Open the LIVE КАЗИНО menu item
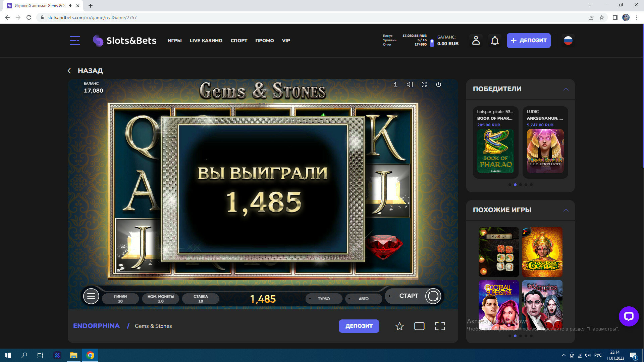Image resolution: width=644 pixels, height=362 pixels. (x=206, y=41)
